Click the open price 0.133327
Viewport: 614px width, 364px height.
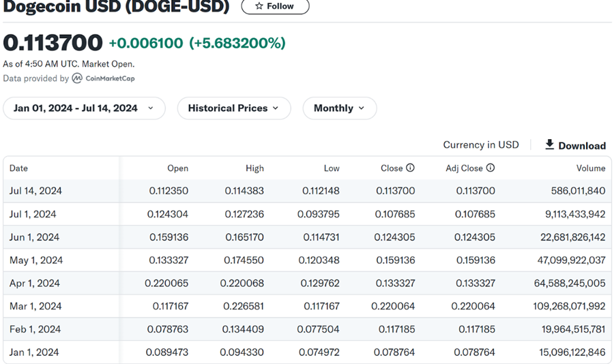(x=169, y=260)
